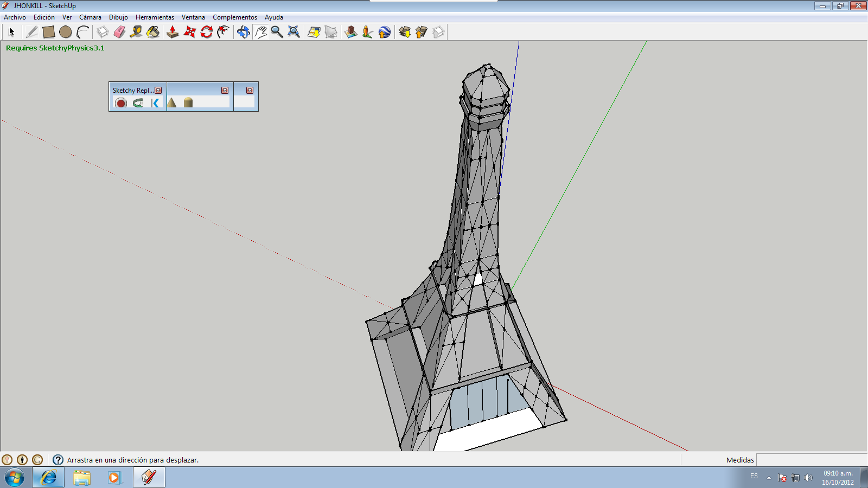This screenshot has height=488, width=868.
Task: Show hidden system tray icons
Action: 769,478
